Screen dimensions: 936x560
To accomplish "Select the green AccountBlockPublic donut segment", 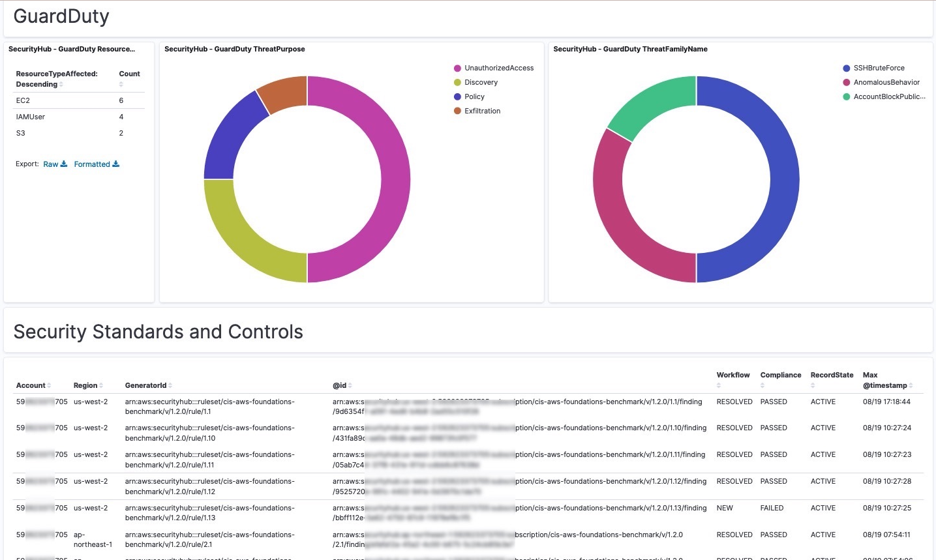I will (x=652, y=102).
